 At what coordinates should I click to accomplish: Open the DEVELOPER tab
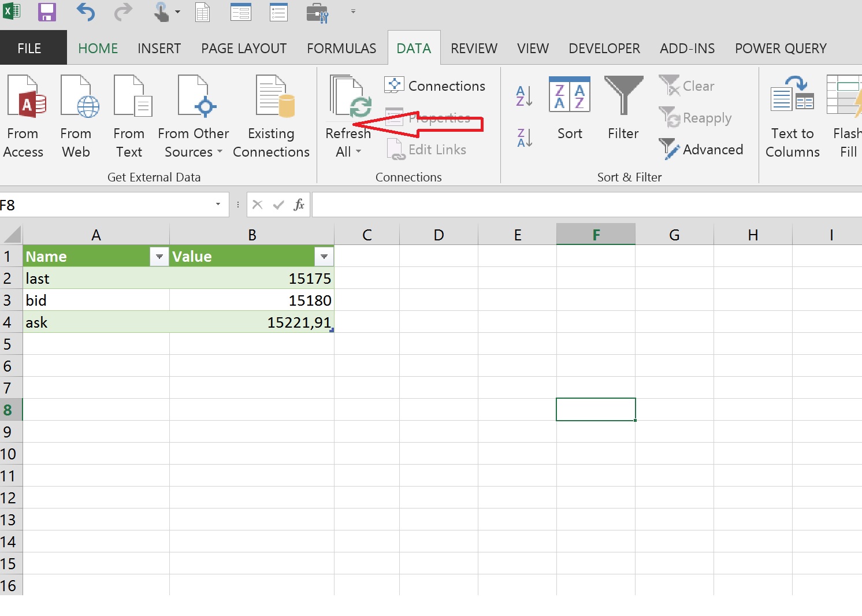604,49
